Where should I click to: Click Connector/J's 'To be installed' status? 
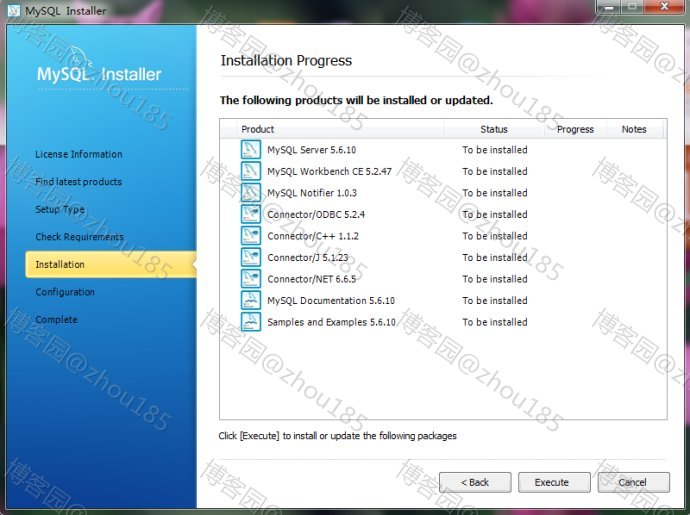point(495,258)
